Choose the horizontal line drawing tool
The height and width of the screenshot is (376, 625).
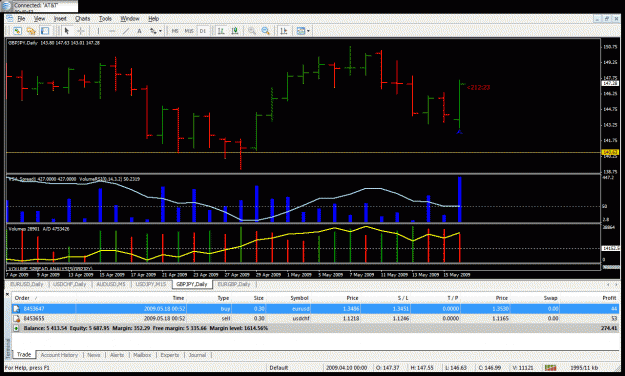(112, 31)
